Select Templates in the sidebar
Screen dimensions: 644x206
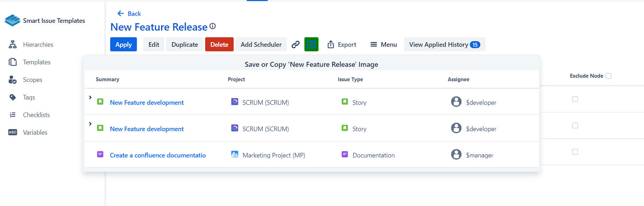37,62
